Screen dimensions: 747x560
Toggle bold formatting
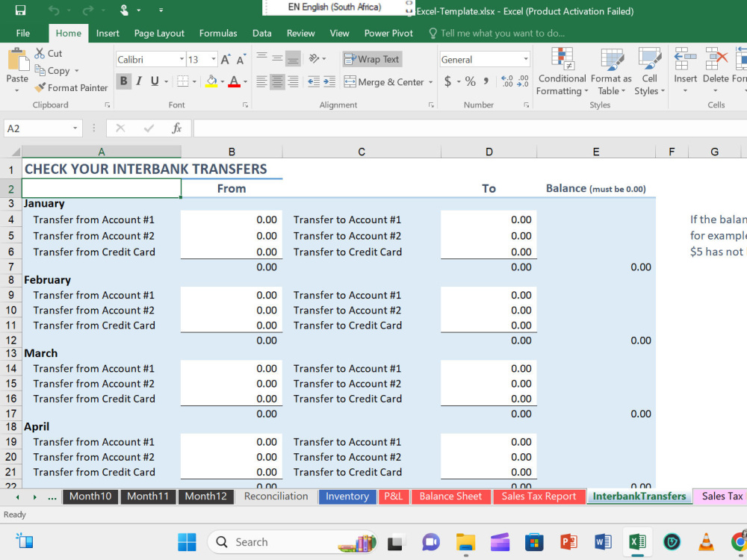123,81
